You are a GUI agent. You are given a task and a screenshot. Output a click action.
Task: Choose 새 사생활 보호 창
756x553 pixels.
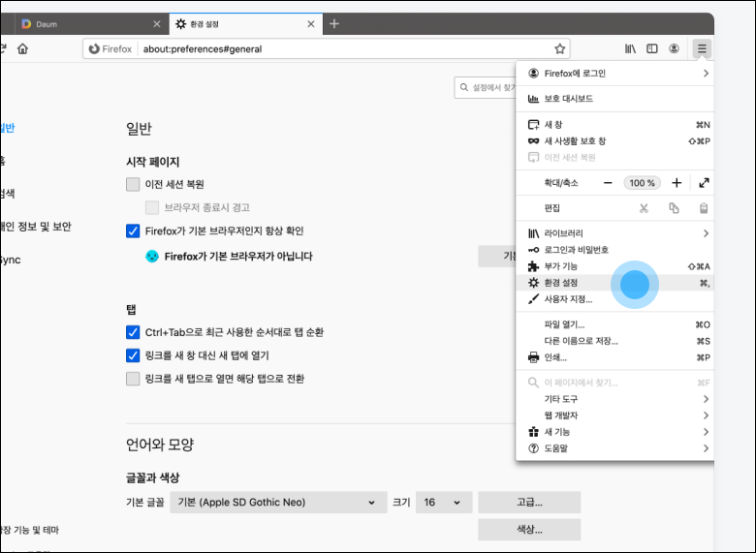point(614,141)
